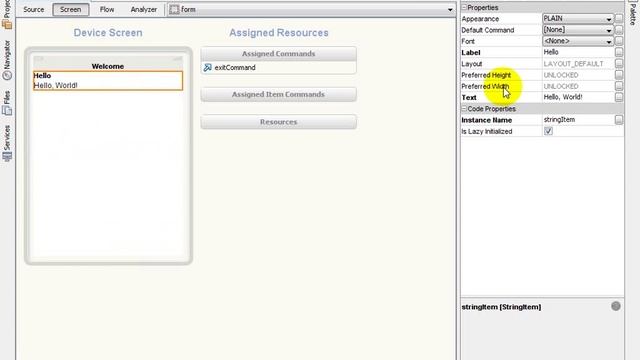Switch to the Source view tab
Viewport: 640px width, 360px height.
pyautogui.click(x=33, y=9)
